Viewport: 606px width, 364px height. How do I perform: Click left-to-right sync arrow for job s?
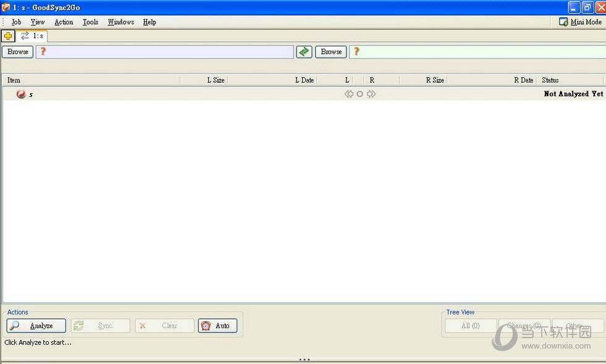click(x=371, y=94)
